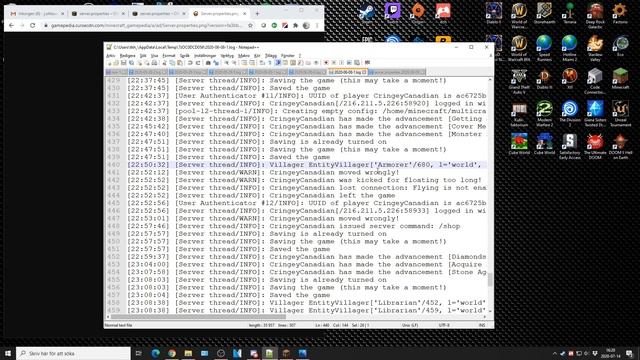640x360 pixels.
Task: Toggle Show All Characters toolbar button
Action: (x=269, y=63)
